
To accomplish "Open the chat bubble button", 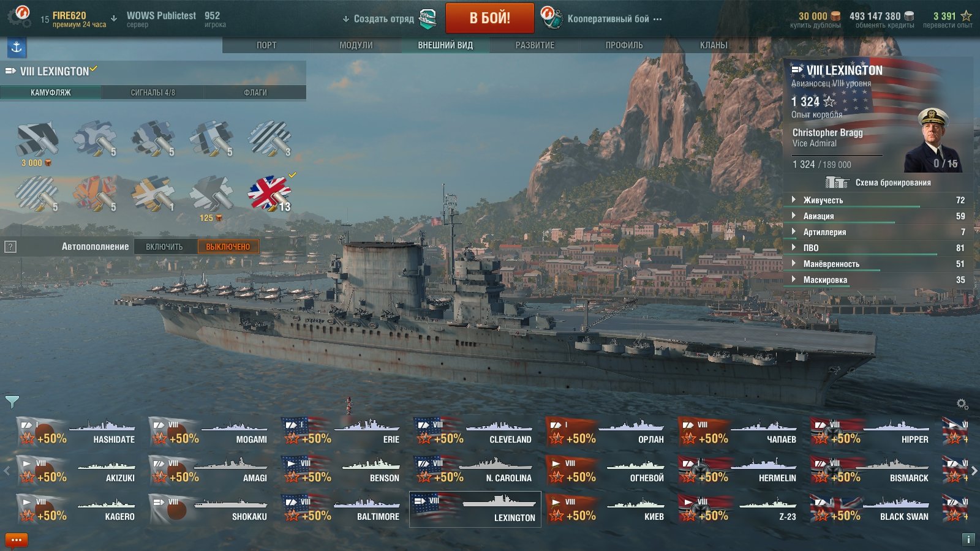I will click(17, 540).
